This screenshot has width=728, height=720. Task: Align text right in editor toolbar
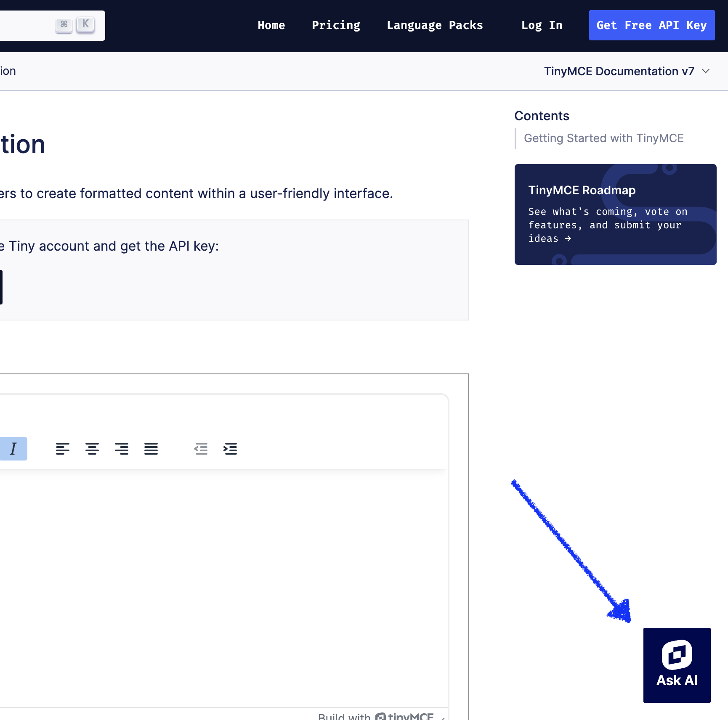pyautogui.click(x=122, y=449)
